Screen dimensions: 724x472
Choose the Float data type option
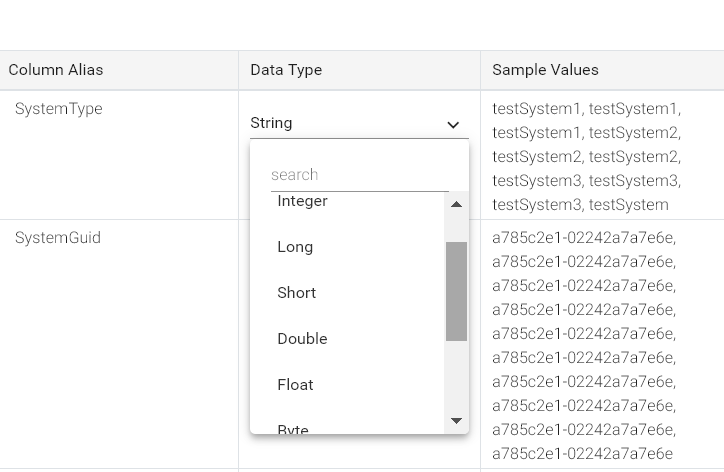[x=295, y=385]
